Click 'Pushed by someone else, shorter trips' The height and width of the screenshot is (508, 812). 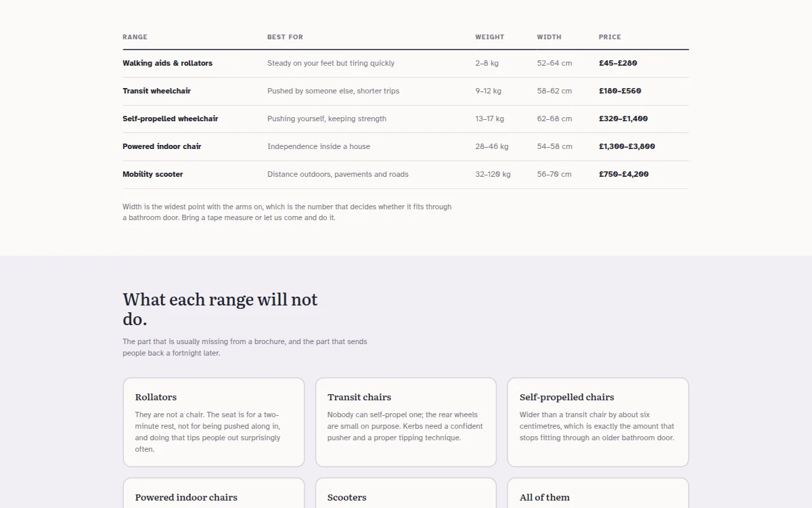click(334, 91)
